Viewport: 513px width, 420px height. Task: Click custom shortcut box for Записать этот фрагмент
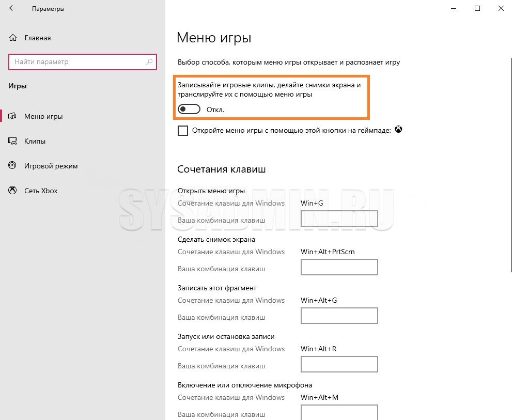[339, 316]
